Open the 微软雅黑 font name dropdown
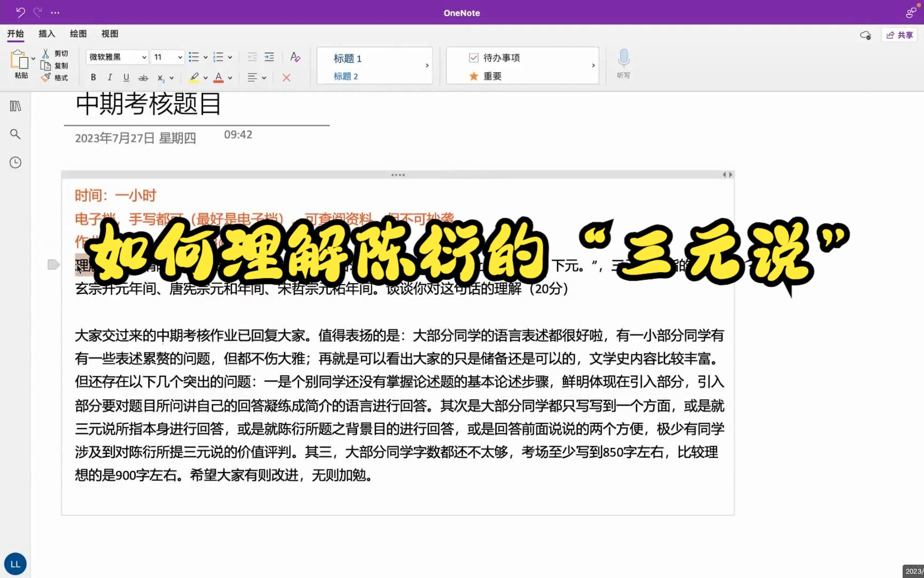Image resolution: width=924 pixels, height=578 pixels. [117, 57]
